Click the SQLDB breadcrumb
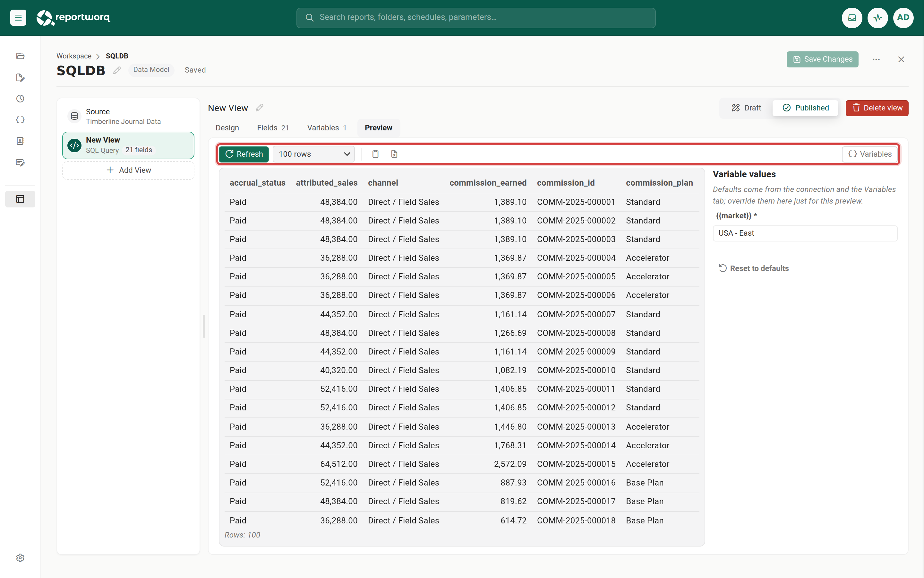This screenshot has width=924, height=578. click(x=117, y=56)
